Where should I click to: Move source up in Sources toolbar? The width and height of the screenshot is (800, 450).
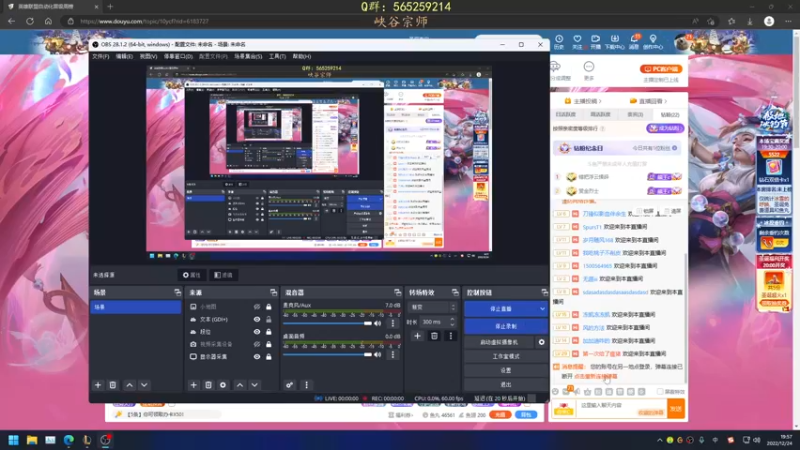pyautogui.click(x=240, y=385)
